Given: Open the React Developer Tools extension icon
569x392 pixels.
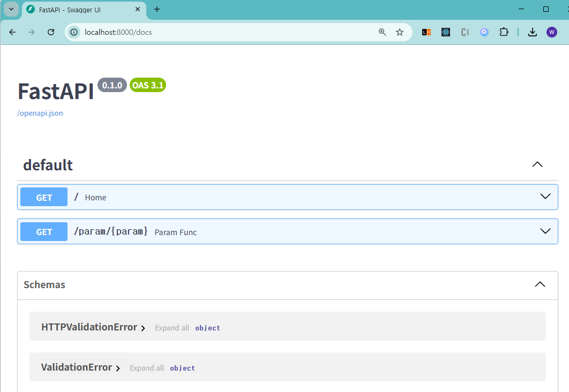Looking at the screenshot, I should click(446, 32).
